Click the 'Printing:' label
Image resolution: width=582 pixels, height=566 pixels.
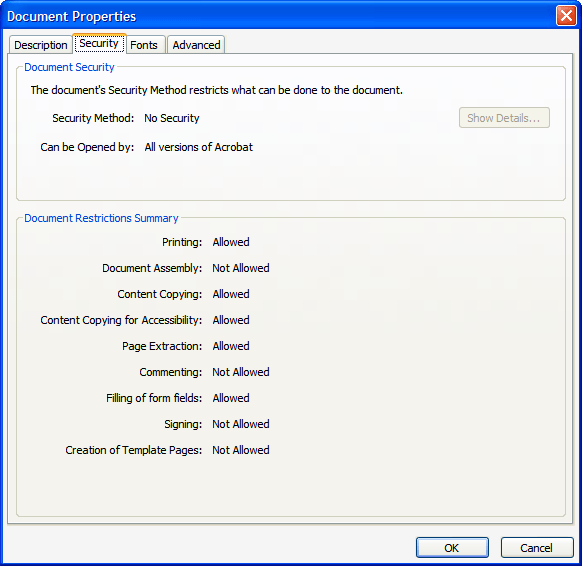click(182, 242)
